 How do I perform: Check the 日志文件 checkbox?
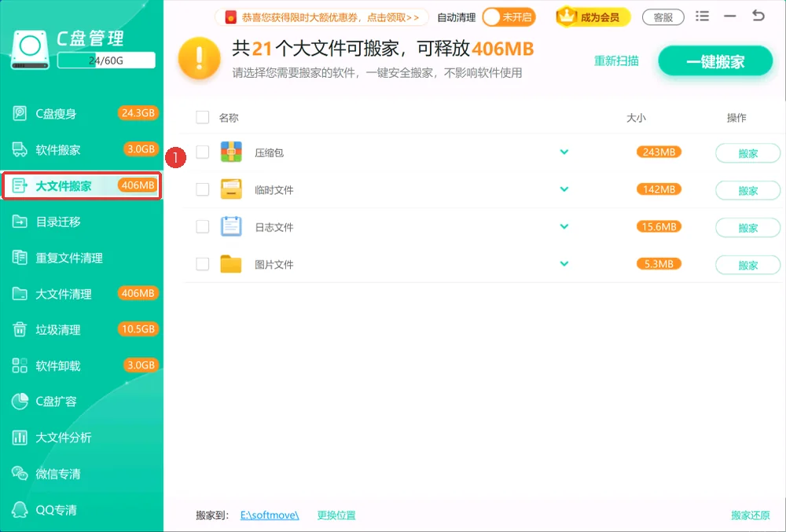203,226
